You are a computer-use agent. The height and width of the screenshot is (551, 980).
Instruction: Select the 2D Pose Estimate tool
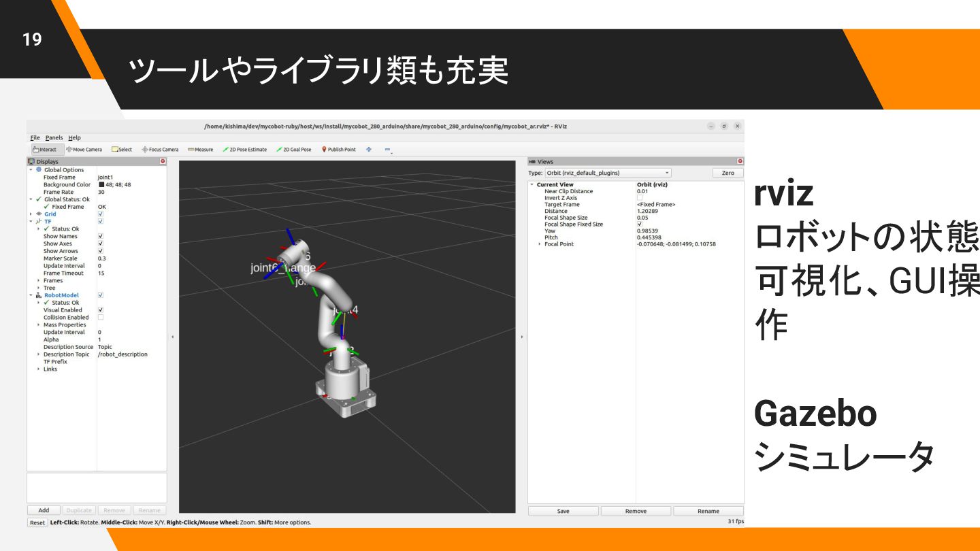(244, 150)
